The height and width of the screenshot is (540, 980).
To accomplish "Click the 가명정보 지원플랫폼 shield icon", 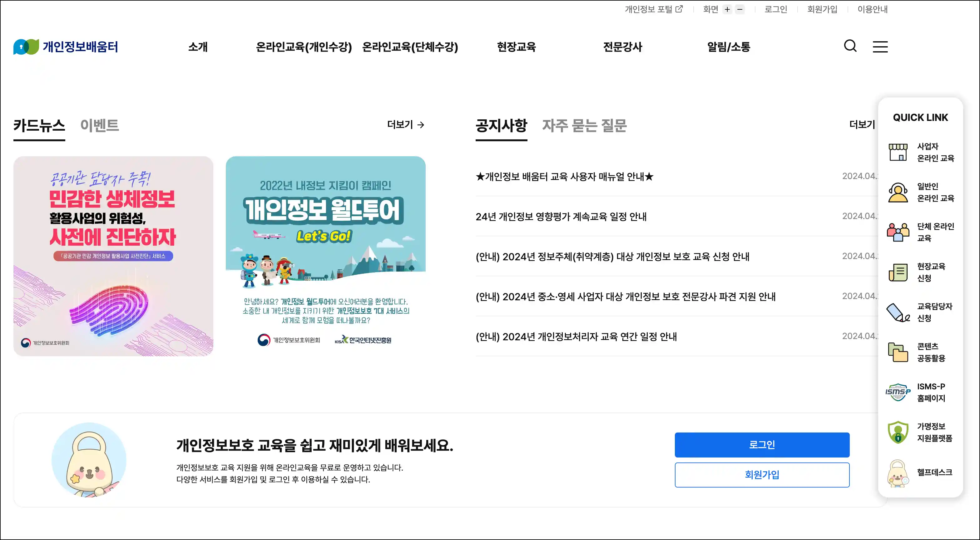I will tap(898, 432).
